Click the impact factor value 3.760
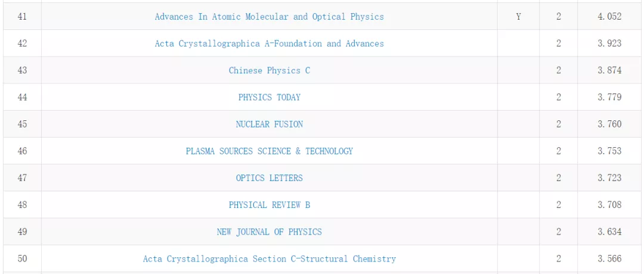The height and width of the screenshot is (274, 644). [x=609, y=124]
